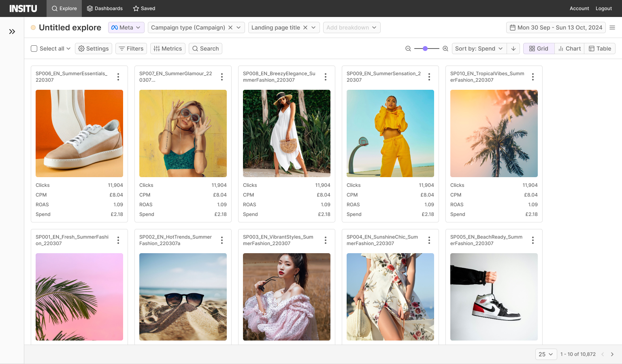Viewport: 622px width, 364px height.
Task: Switch to Table view
Action: [600, 49]
